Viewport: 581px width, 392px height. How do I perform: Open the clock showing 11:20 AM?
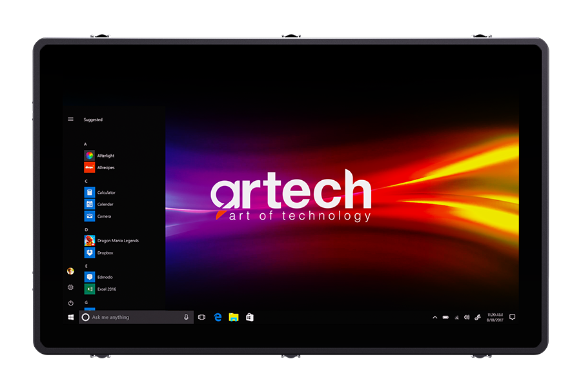495,317
